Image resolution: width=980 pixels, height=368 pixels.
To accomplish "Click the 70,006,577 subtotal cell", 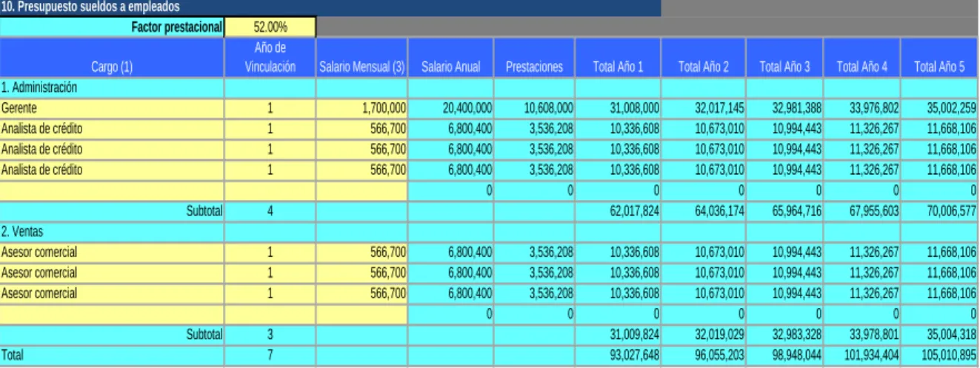I will point(940,210).
